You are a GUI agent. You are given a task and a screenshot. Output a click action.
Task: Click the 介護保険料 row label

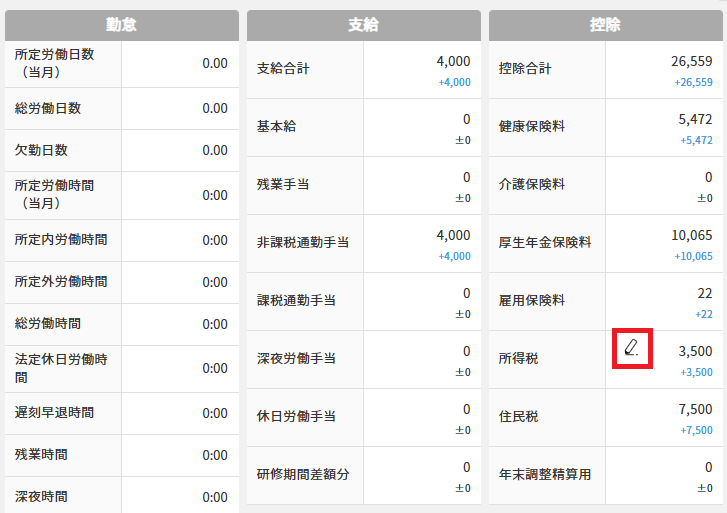pyautogui.click(x=532, y=185)
